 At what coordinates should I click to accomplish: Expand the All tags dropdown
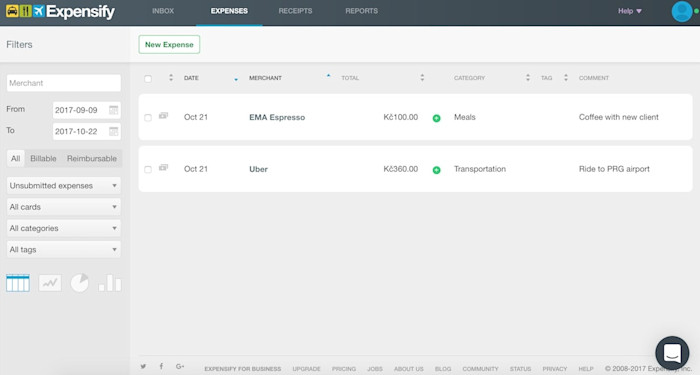coord(64,250)
